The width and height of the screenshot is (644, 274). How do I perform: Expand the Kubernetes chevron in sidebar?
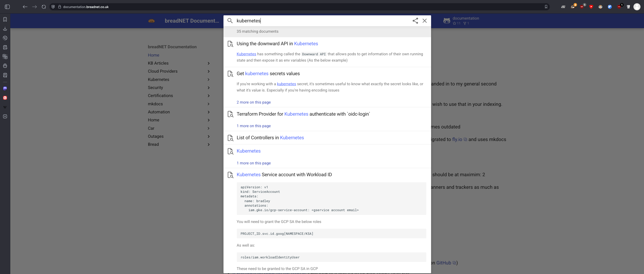click(208, 80)
